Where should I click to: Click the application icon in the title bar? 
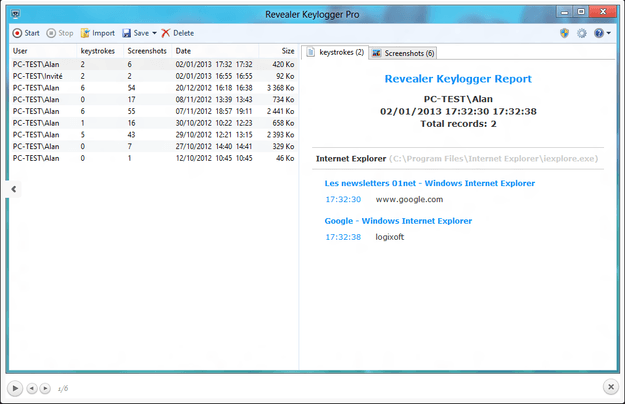point(16,14)
